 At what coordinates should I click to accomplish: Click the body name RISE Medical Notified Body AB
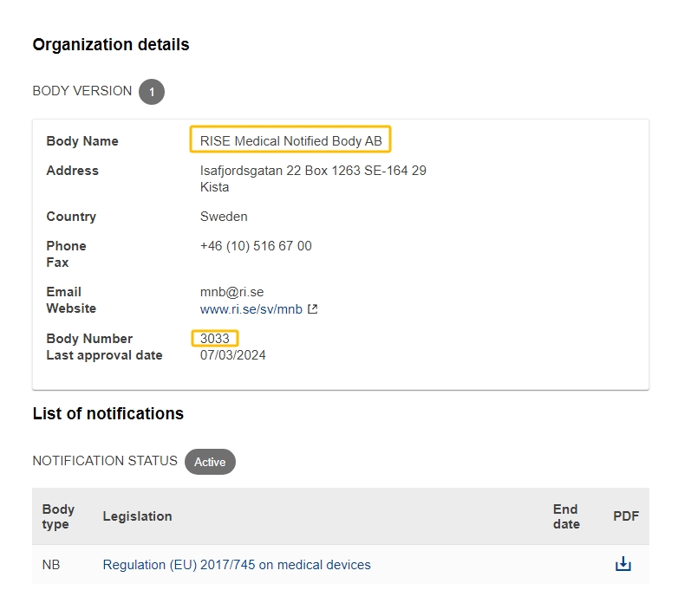(x=290, y=141)
